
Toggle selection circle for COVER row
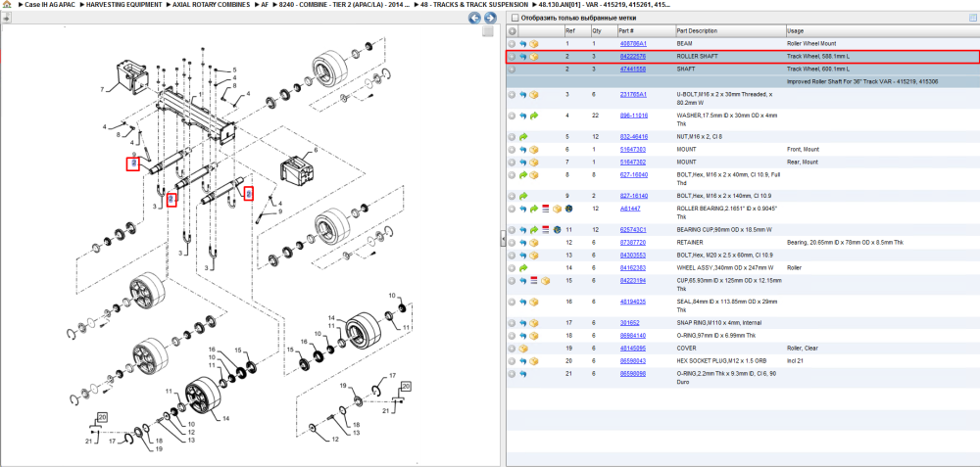pyautogui.click(x=512, y=349)
